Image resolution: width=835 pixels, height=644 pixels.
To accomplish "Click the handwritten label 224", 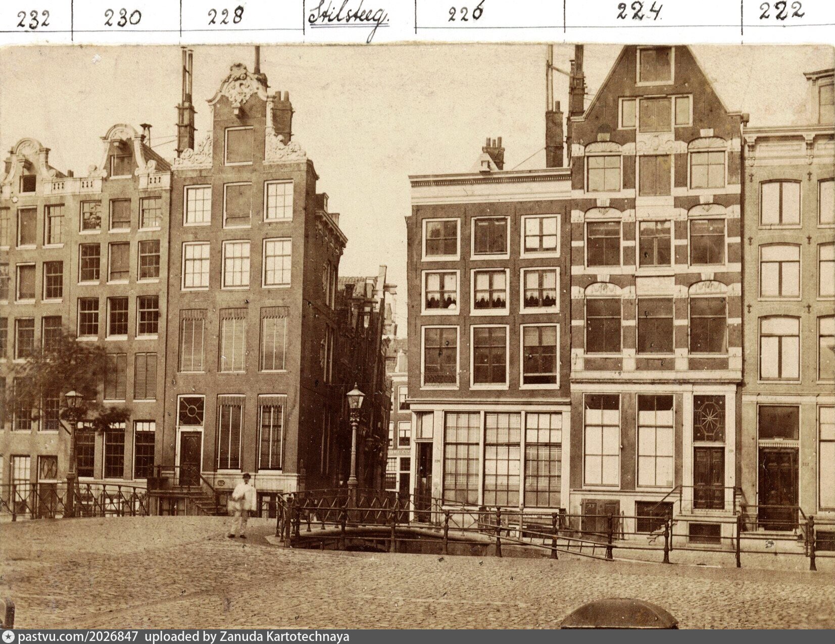I will point(638,11).
